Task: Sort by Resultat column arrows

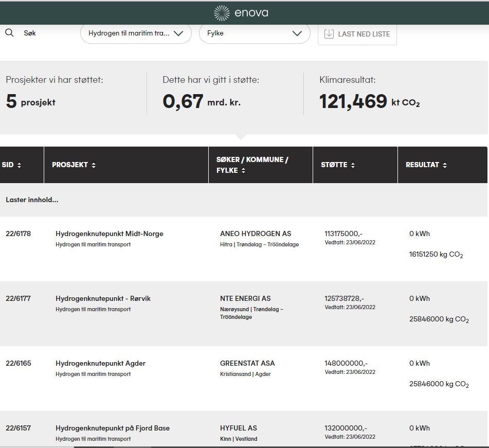Action: point(444,165)
